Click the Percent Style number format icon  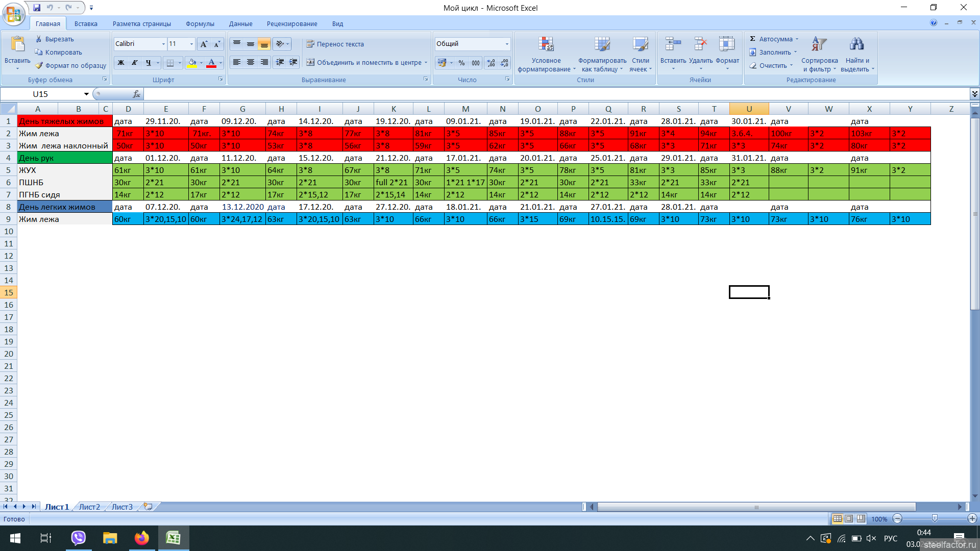coord(461,63)
